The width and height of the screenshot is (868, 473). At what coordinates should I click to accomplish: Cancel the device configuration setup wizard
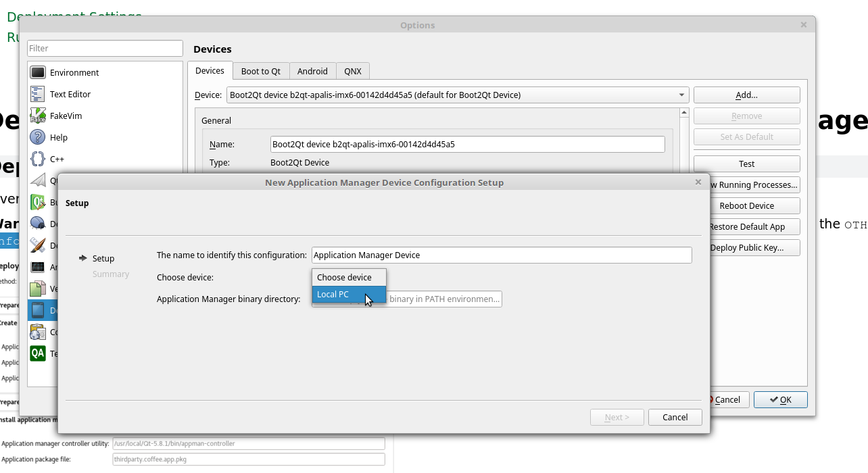[x=674, y=417]
